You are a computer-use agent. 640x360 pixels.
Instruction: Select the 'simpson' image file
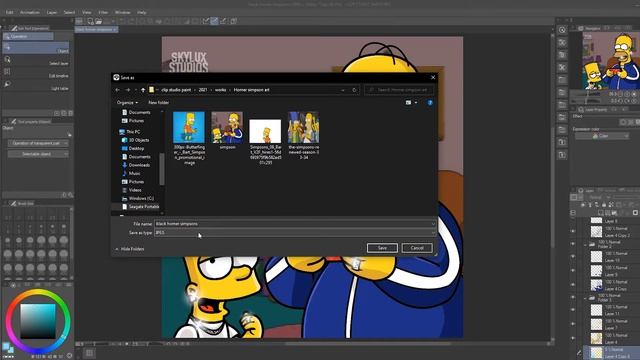coord(227,131)
